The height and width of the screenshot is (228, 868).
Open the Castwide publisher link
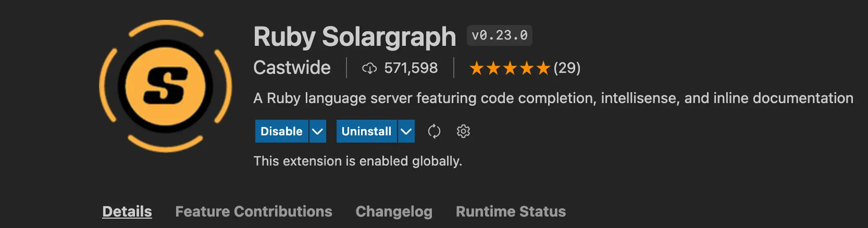(x=292, y=68)
